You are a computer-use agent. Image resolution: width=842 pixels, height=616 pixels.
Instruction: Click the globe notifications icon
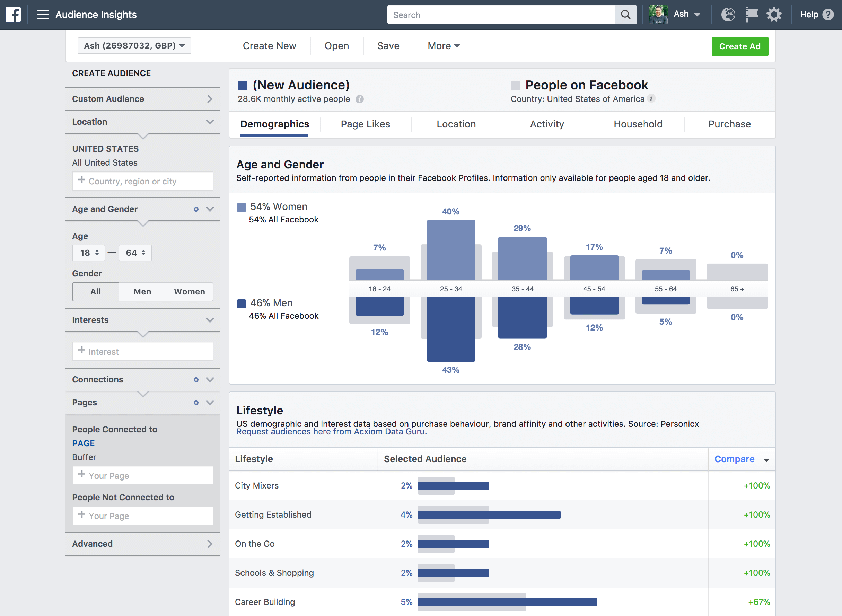728,15
